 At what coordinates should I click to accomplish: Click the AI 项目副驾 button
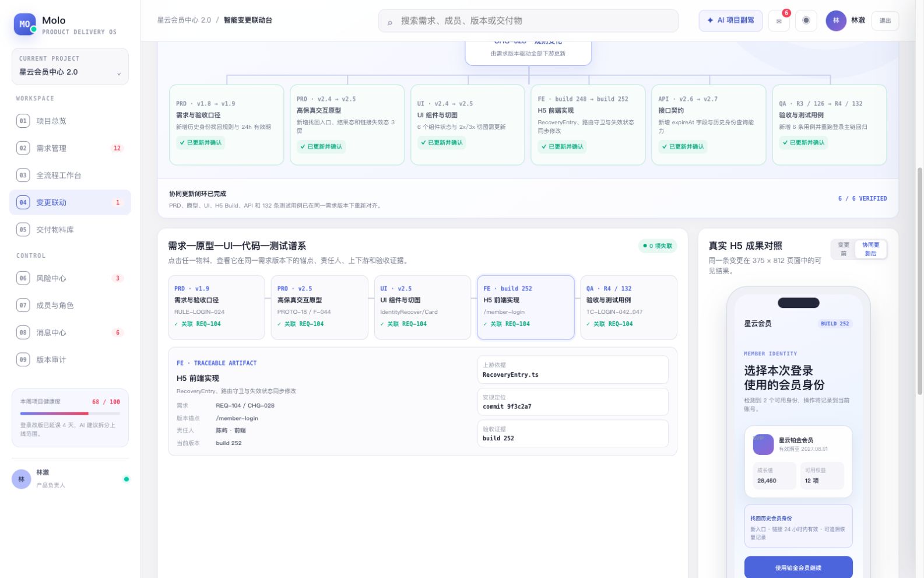pyautogui.click(x=730, y=20)
